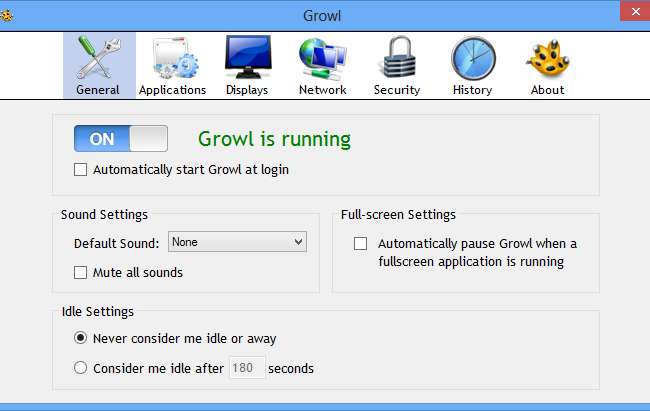
Task: Click the idle seconds field showing 180
Action: coord(247,367)
